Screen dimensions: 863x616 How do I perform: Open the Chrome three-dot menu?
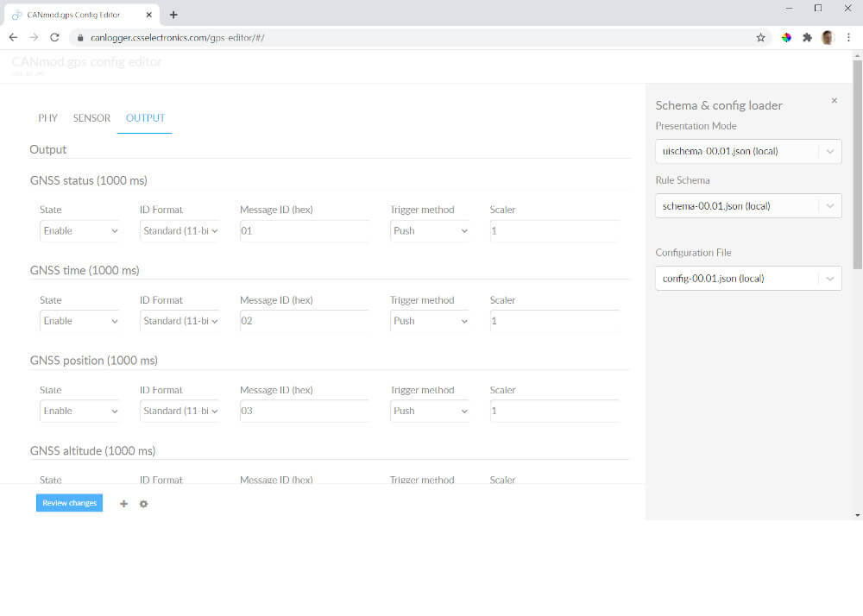pyautogui.click(x=849, y=38)
